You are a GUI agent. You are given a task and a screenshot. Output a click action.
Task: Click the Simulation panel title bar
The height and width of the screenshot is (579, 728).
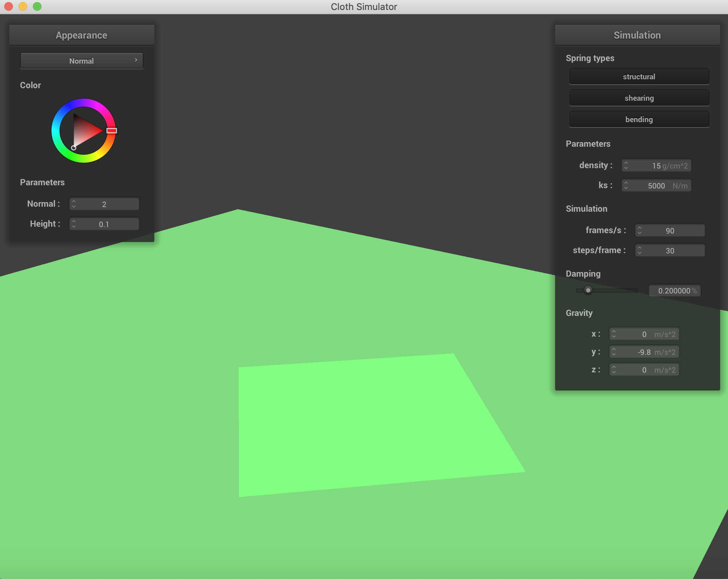(x=637, y=35)
